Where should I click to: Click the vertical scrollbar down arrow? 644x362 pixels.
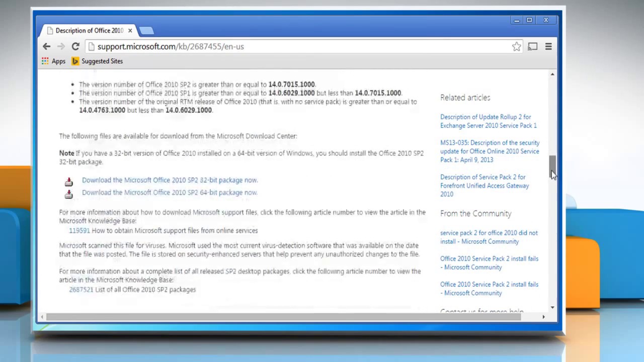(x=552, y=307)
